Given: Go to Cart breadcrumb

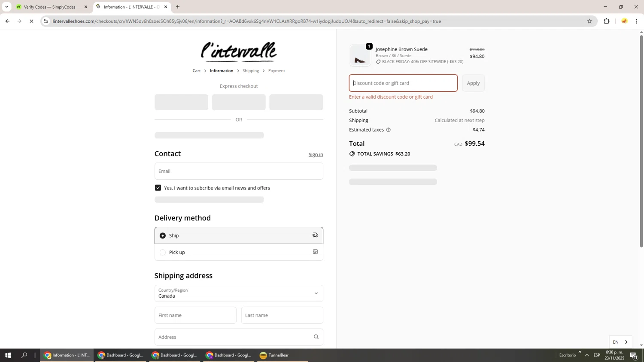Looking at the screenshot, I should coord(197,71).
